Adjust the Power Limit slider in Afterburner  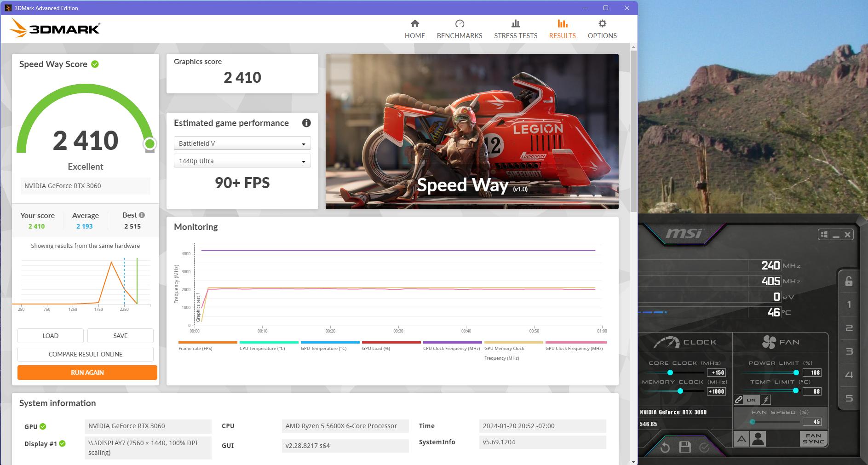796,373
